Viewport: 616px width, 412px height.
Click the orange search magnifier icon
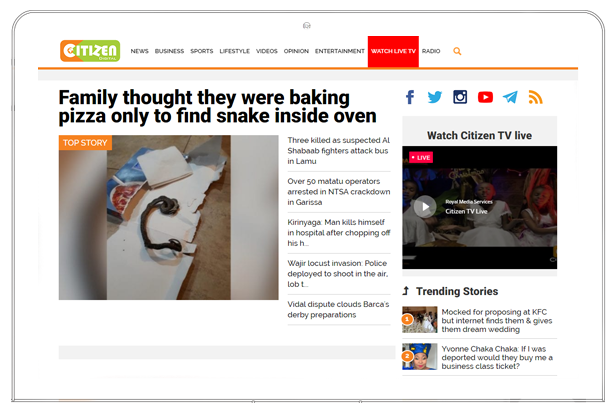(x=457, y=51)
